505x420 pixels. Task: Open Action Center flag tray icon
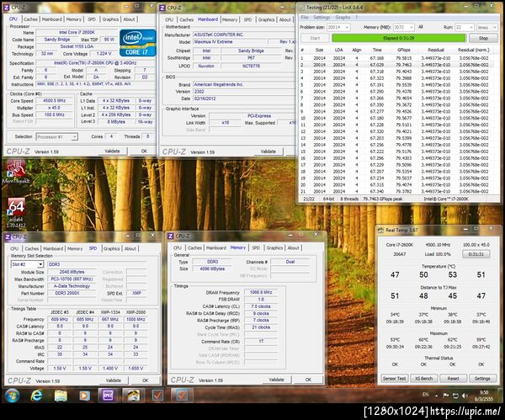[446, 396]
